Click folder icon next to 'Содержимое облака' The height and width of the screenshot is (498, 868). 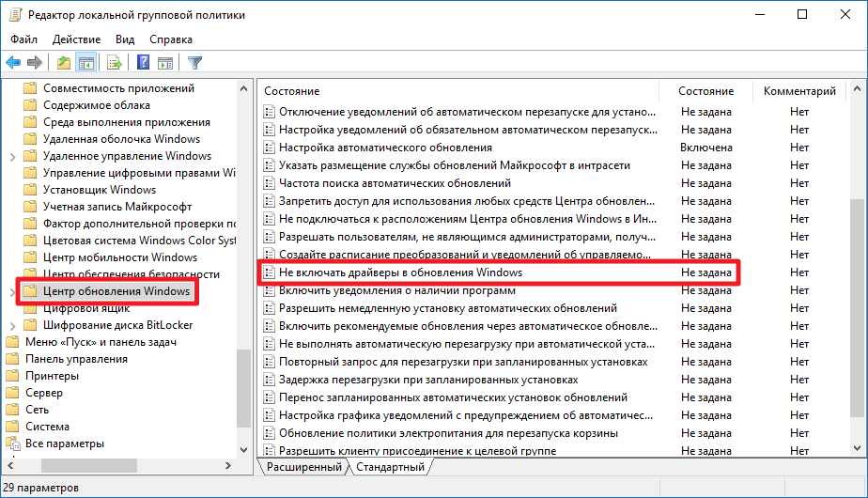30,105
